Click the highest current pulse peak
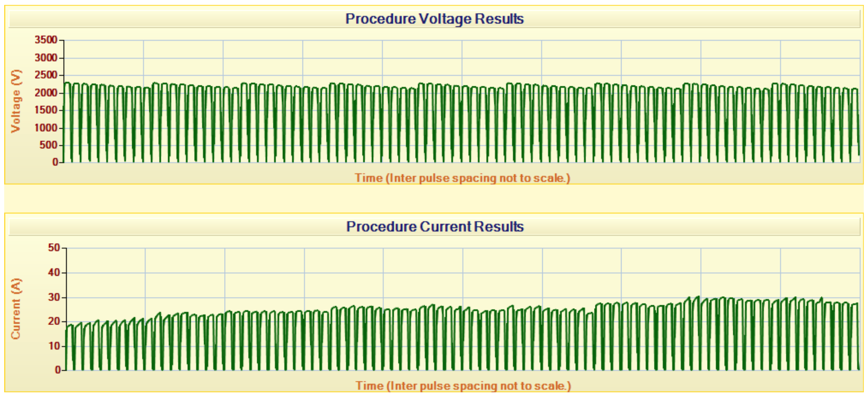This screenshot has height=401, width=868. click(698, 297)
